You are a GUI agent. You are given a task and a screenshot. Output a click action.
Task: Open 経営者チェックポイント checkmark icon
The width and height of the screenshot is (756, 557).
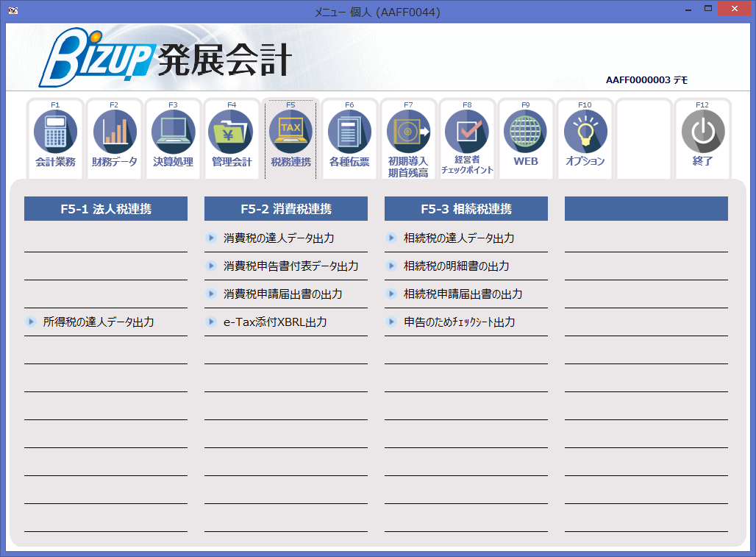point(467,131)
